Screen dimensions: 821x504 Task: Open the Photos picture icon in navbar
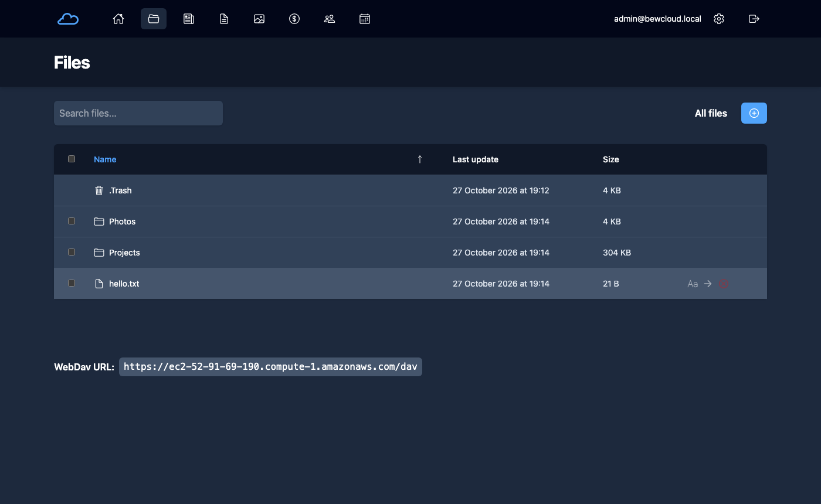(x=259, y=19)
